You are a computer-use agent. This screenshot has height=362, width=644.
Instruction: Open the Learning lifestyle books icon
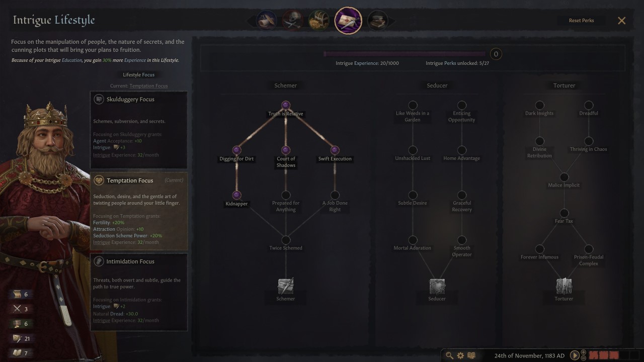coord(377,21)
